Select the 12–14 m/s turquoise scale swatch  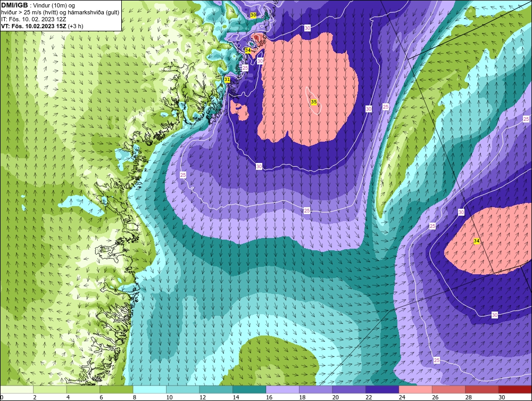216,389
